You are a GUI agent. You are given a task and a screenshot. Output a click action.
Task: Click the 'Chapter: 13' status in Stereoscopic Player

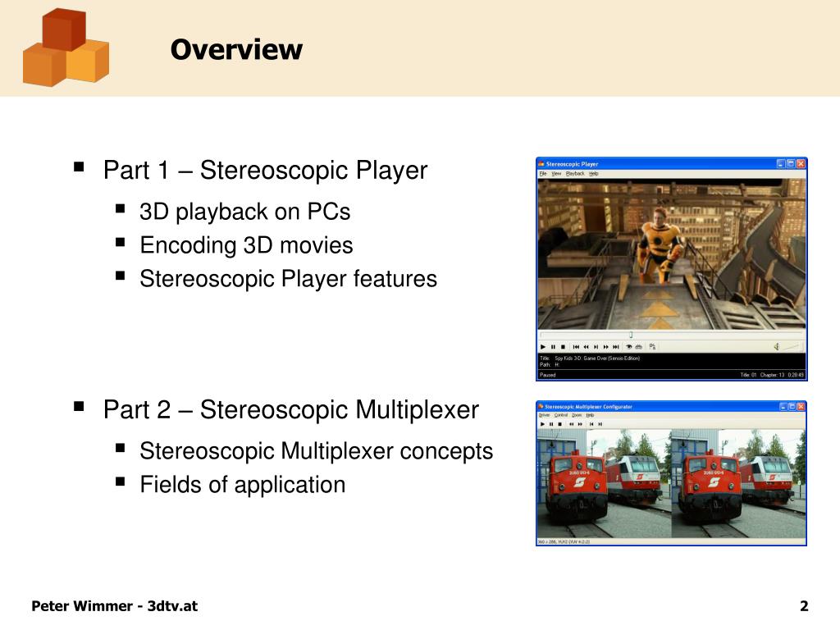(x=773, y=375)
